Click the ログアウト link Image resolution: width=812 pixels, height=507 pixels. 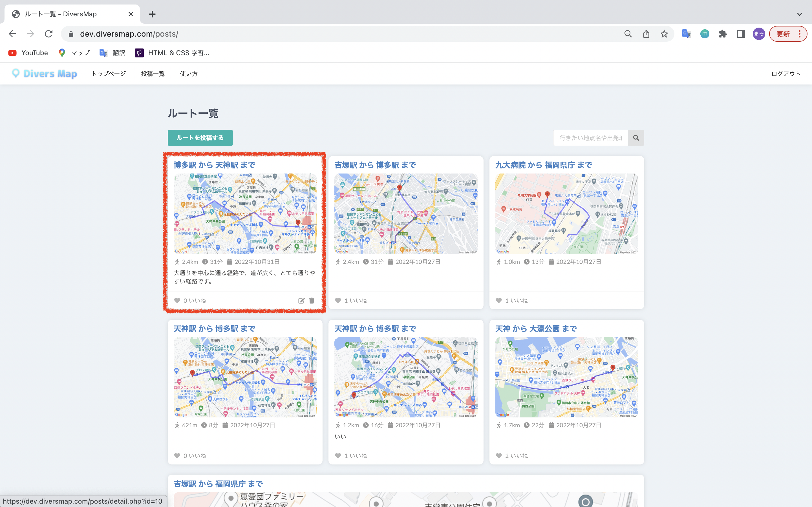[x=786, y=74]
